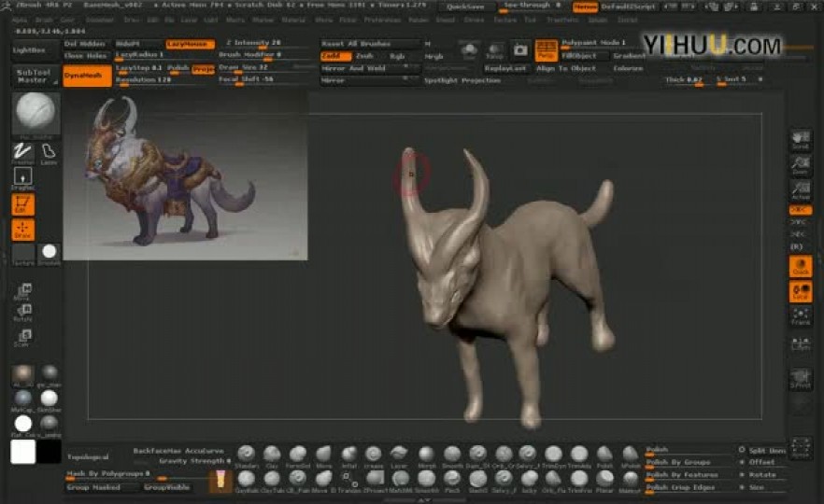This screenshot has height=504, width=824.
Task: Open the Alpha selector icon
Action: pyautogui.click(x=22, y=177)
